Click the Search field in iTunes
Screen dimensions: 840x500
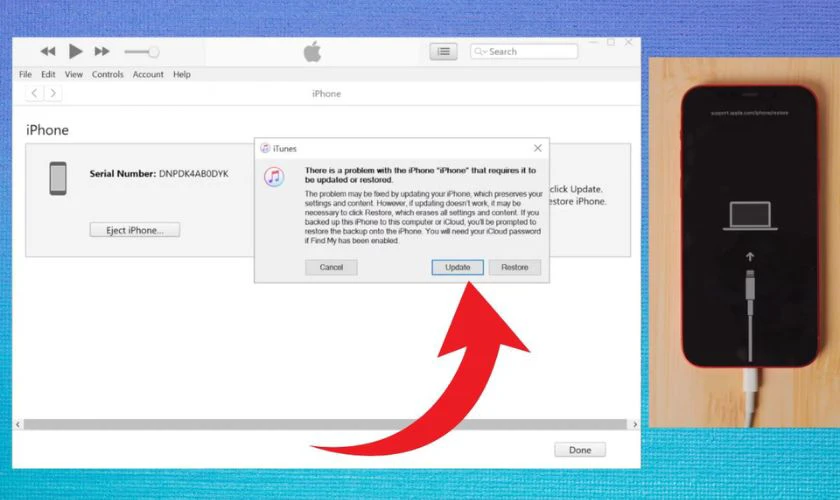(x=524, y=51)
